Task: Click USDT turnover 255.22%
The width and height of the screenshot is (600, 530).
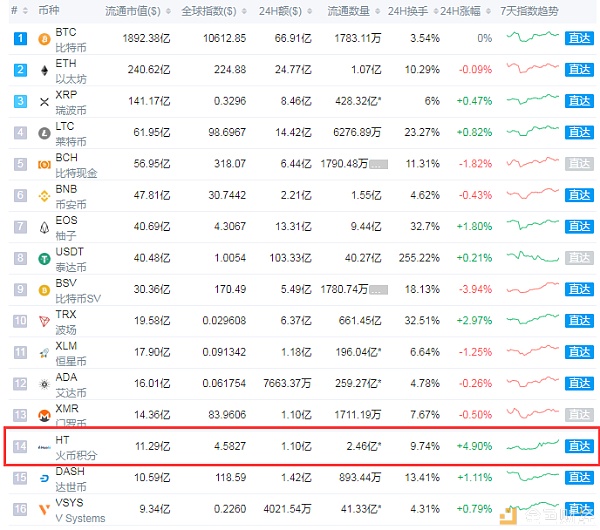Action: (419, 258)
